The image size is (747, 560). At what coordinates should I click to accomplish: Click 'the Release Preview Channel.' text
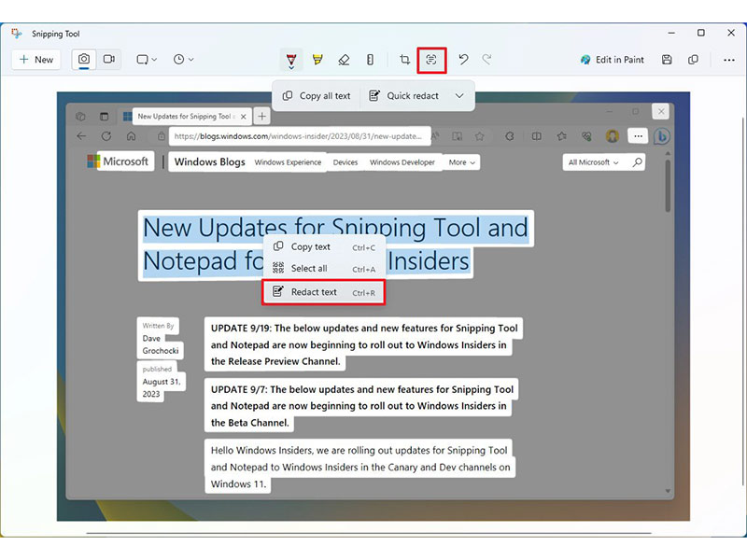(x=275, y=361)
